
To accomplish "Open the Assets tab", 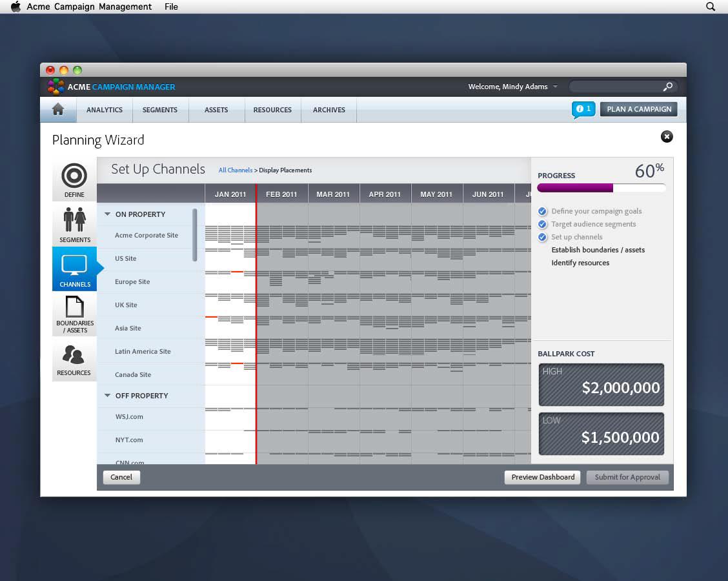I will coord(216,110).
